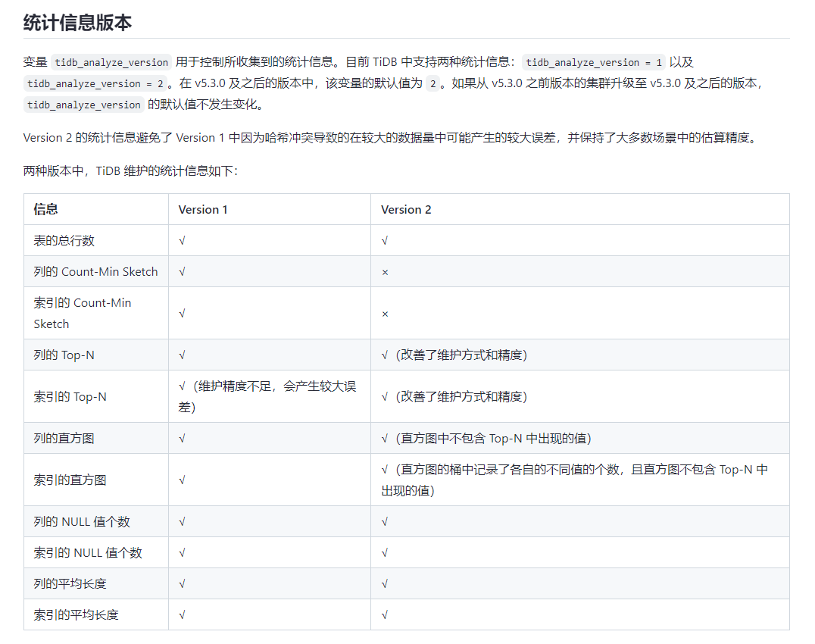Click table header Version 2
The height and width of the screenshot is (644, 815).
[406, 209]
